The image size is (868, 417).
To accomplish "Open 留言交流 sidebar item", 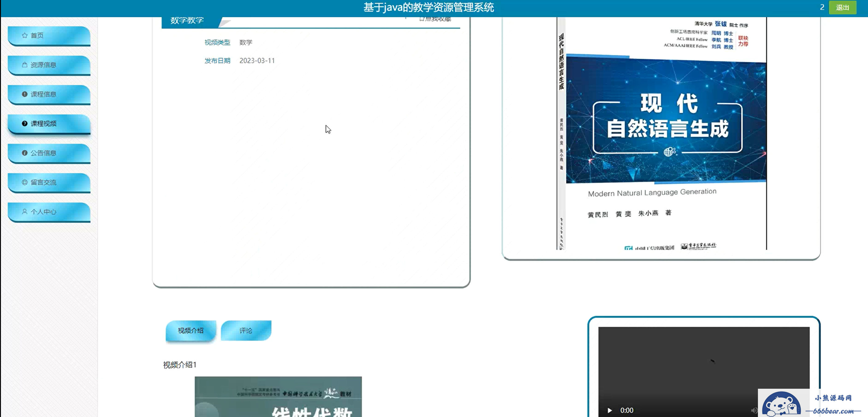I will click(x=49, y=183).
